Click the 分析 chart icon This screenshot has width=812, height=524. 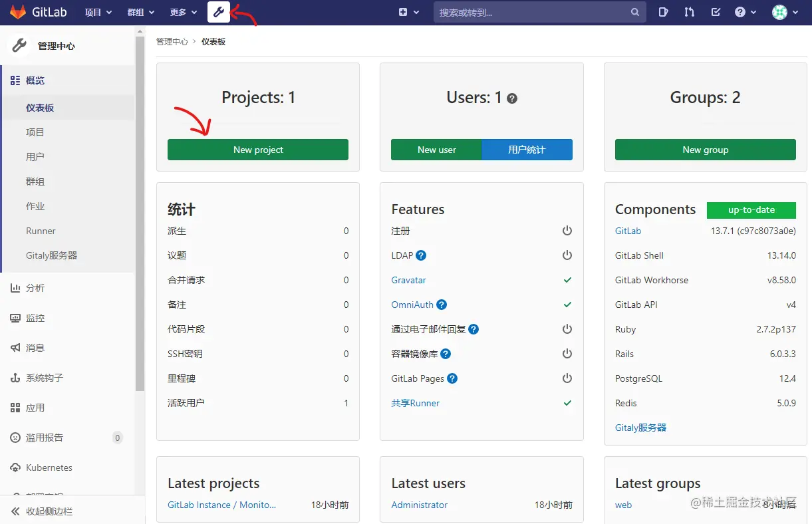click(x=15, y=288)
